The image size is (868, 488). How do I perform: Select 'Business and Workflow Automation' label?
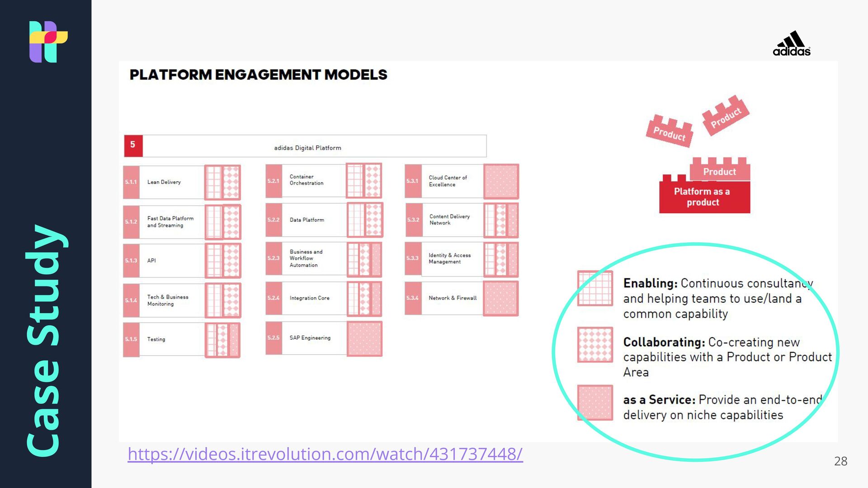[x=306, y=258]
